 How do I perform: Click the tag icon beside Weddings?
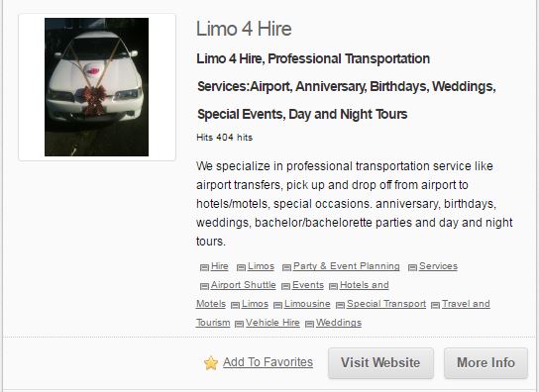click(x=310, y=324)
